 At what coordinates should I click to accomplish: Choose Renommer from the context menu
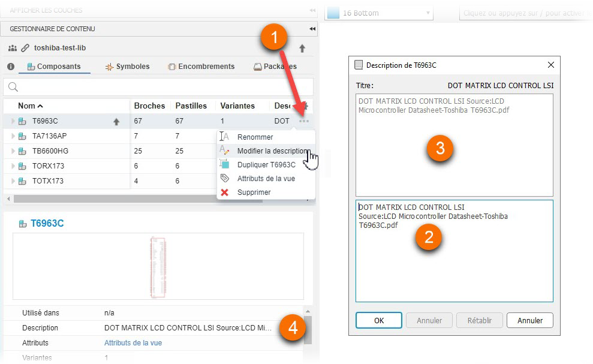click(266, 137)
